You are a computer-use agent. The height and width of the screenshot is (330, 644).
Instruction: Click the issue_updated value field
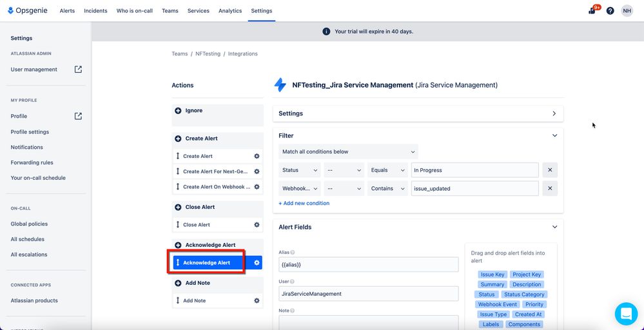tap(475, 188)
